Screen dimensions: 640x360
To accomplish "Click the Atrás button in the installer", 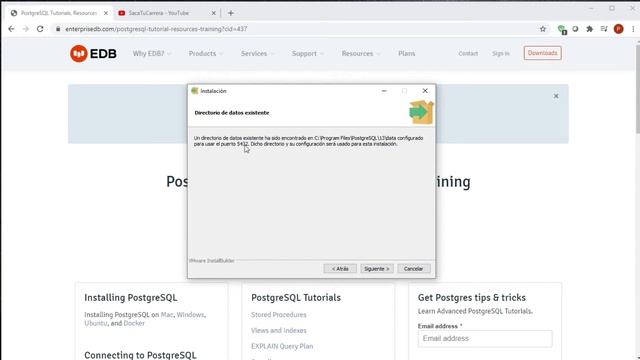I will click(340, 269).
